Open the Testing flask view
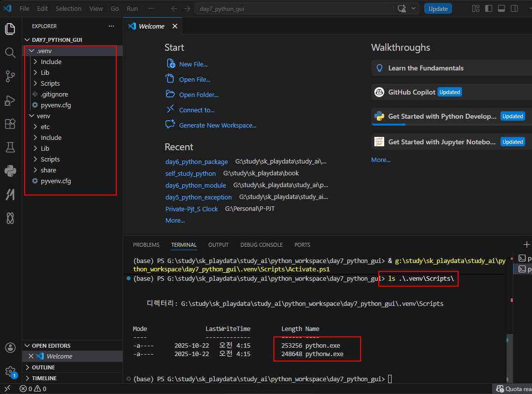Screen dimensions: 532x394 [10, 147]
